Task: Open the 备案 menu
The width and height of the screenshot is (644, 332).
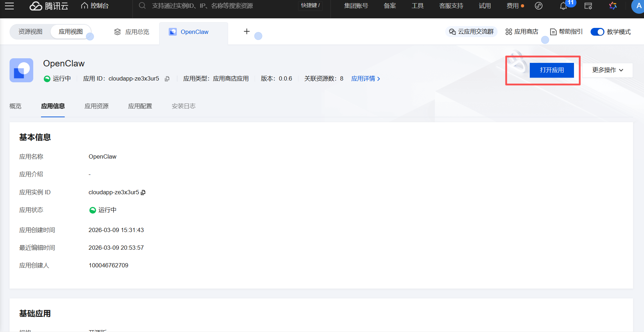Action: pyautogui.click(x=390, y=6)
